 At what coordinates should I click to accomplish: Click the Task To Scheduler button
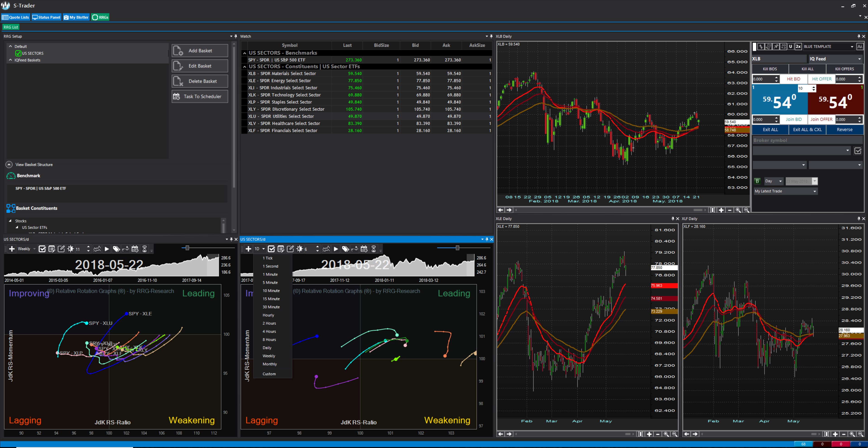[x=200, y=97]
